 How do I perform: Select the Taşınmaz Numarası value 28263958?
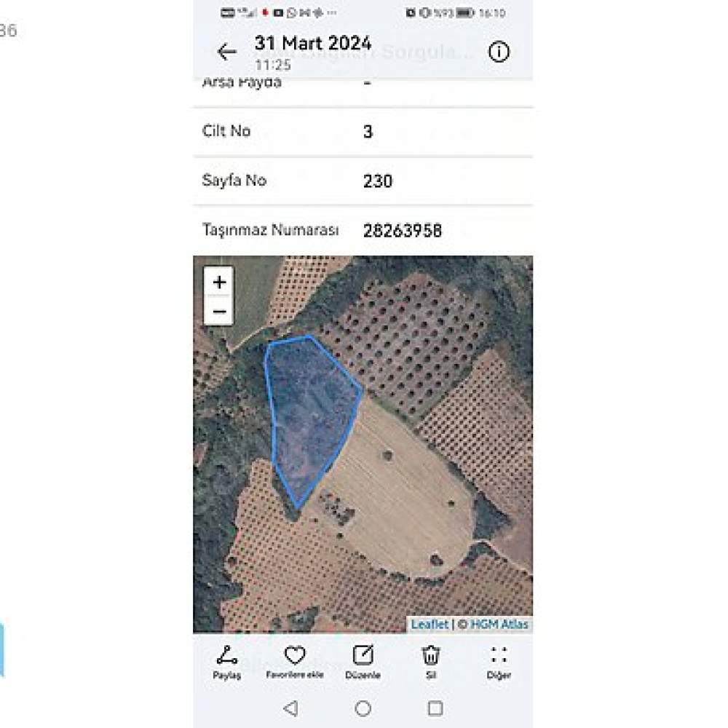(402, 231)
